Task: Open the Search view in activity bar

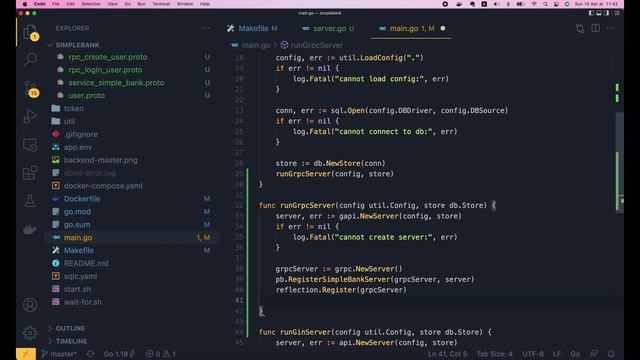Action: pos(30,60)
